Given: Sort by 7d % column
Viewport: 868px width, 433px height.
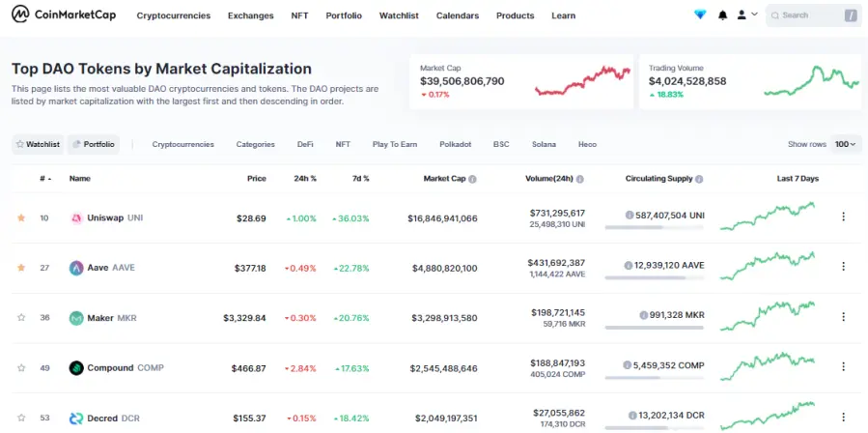Looking at the screenshot, I should click(359, 179).
